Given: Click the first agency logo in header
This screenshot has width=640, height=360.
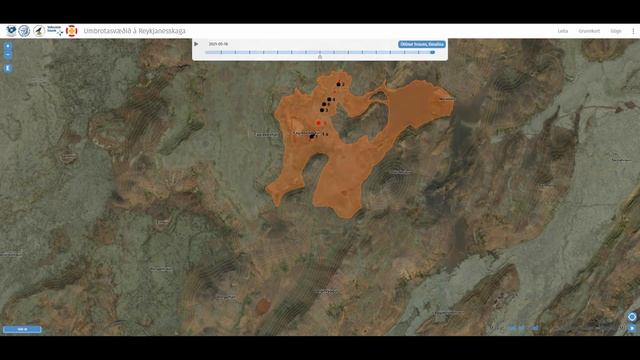Looking at the screenshot, I should [11, 31].
